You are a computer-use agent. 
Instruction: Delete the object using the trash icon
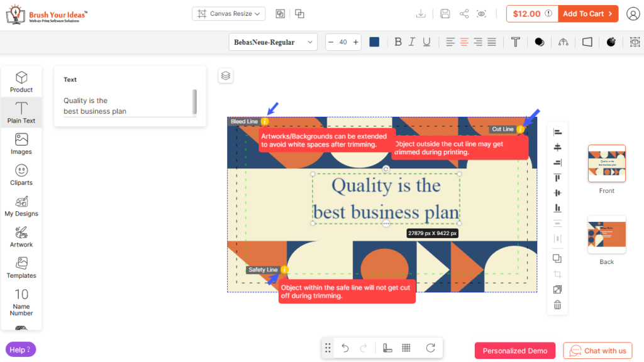(x=557, y=305)
